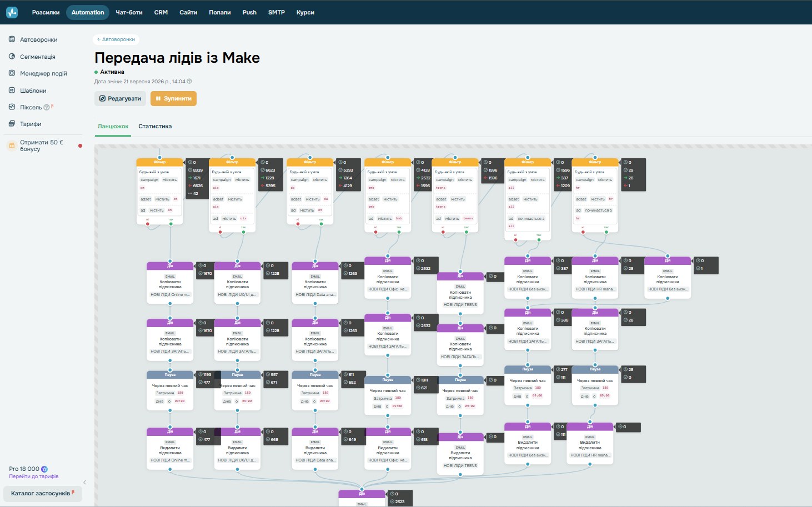Open the CRM top menu
Screen dimensions: 812x507
[161, 12]
